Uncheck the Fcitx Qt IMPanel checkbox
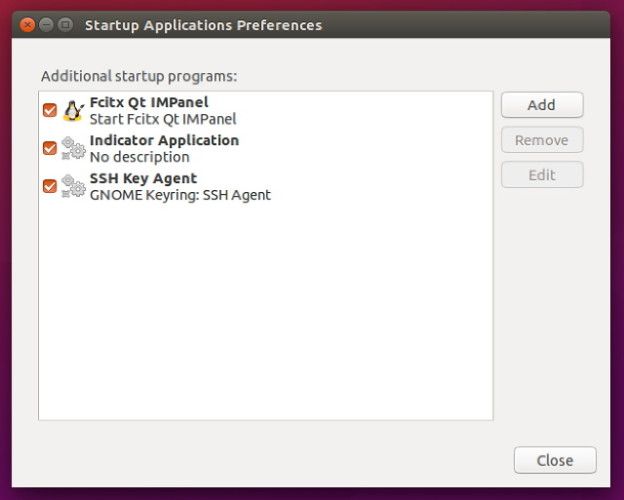This screenshot has height=500, width=624. 50,110
